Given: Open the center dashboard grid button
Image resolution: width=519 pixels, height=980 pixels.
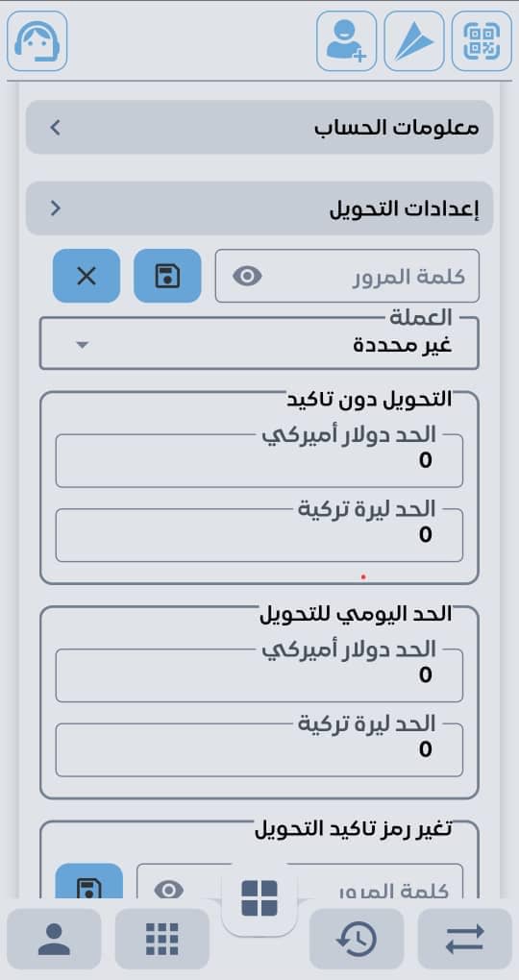Looking at the screenshot, I should pyautogui.click(x=259, y=898).
